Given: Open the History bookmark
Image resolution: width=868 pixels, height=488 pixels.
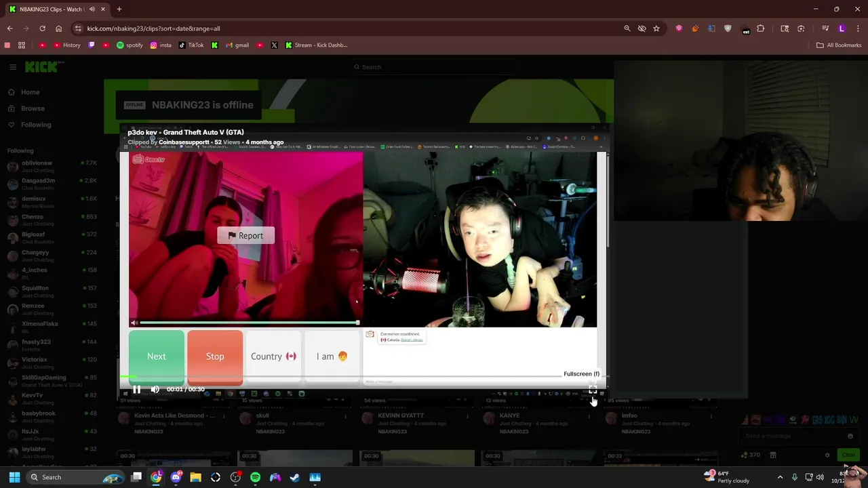Looking at the screenshot, I should coord(67,45).
